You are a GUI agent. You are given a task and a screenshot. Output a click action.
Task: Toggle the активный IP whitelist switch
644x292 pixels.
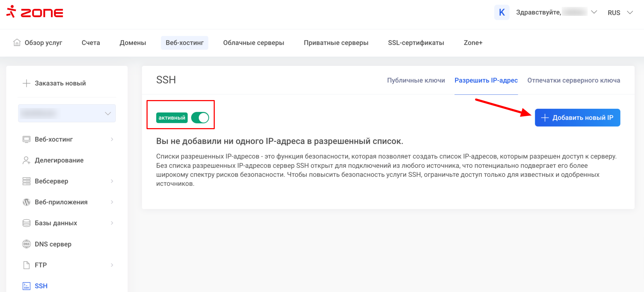coord(200,118)
